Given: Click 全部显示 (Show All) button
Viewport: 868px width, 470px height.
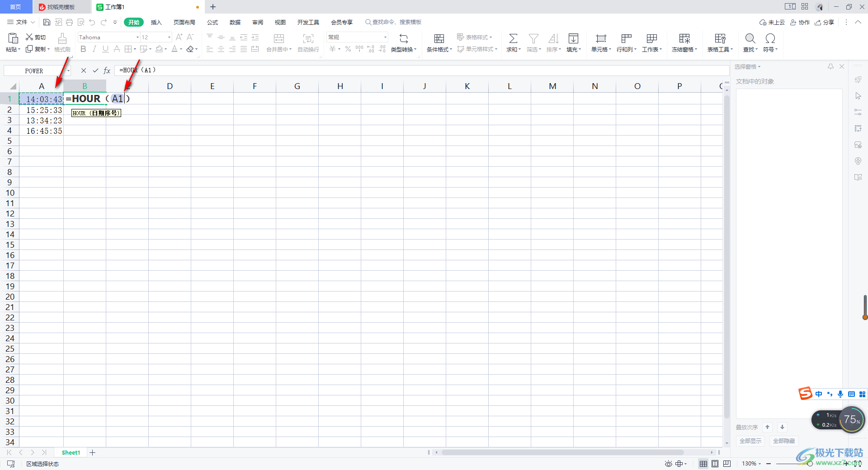Looking at the screenshot, I should (750, 441).
